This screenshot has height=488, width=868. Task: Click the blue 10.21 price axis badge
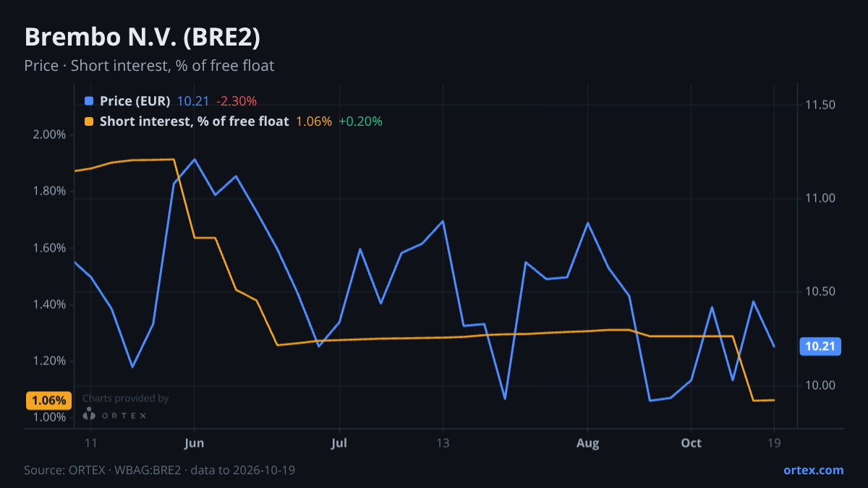(x=820, y=346)
